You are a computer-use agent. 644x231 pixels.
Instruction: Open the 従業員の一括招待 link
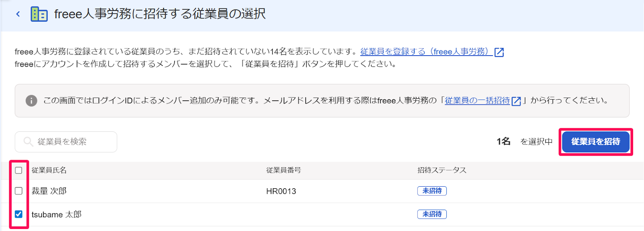click(477, 100)
